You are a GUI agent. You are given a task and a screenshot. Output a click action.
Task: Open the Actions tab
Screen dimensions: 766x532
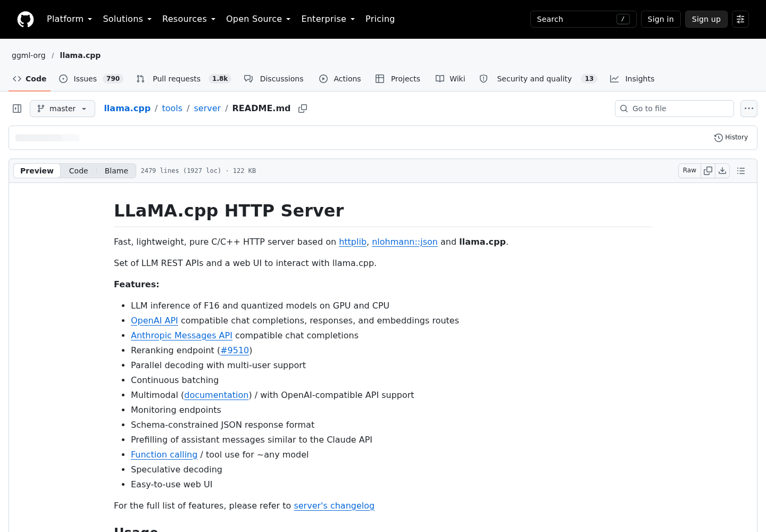click(340, 79)
